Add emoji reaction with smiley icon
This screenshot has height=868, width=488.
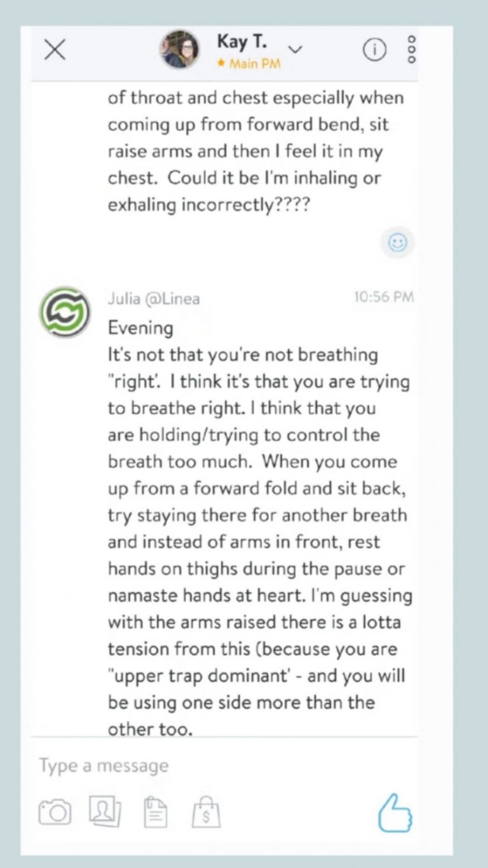point(397,244)
